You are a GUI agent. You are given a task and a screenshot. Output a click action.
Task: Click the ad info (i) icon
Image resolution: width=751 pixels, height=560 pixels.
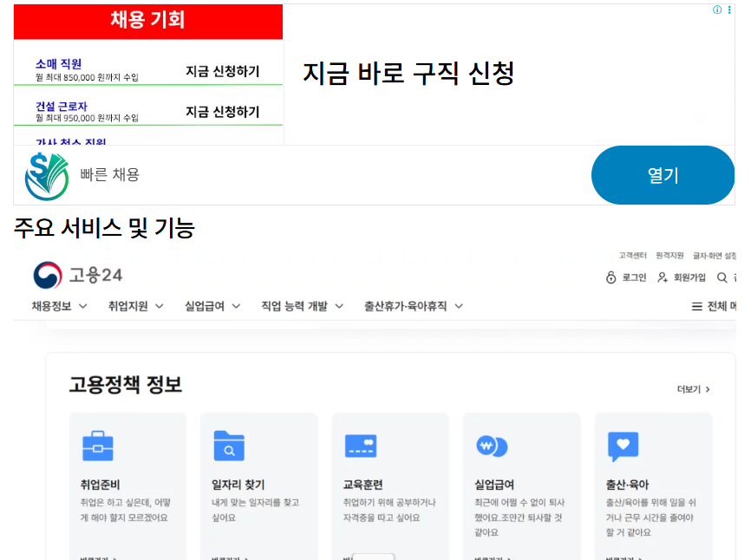click(x=717, y=10)
